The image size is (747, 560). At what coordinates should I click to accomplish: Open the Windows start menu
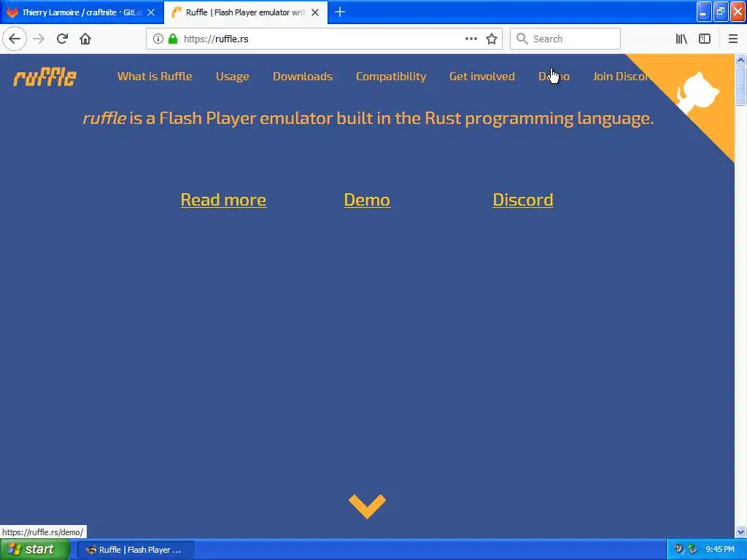tap(34, 550)
